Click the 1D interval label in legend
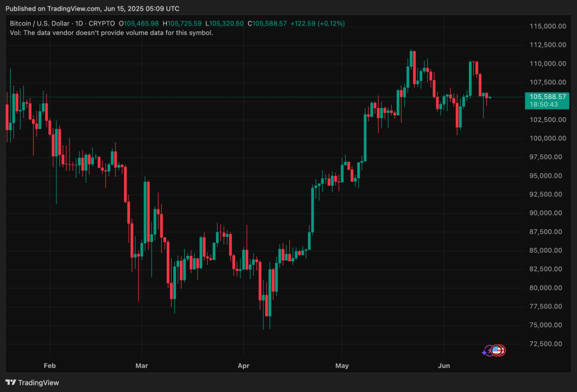Viewport: 577px width, 392px height. point(79,24)
